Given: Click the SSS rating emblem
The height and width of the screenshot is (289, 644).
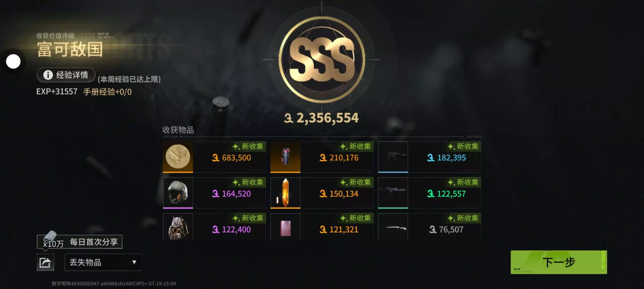Looking at the screenshot, I should pyautogui.click(x=322, y=59).
